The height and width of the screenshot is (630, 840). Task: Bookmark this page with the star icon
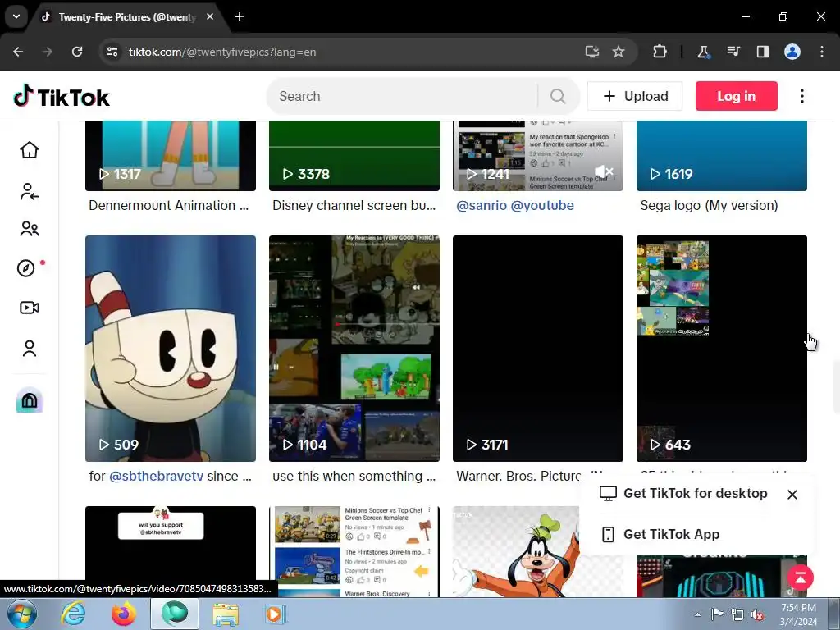click(x=619, y=52)
